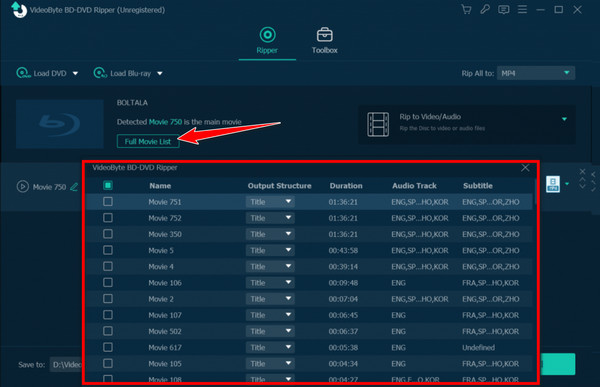This screenshot has width=600, height=387.
Task: Open Title dropdown for Movie 2
Action: (270, 299)
